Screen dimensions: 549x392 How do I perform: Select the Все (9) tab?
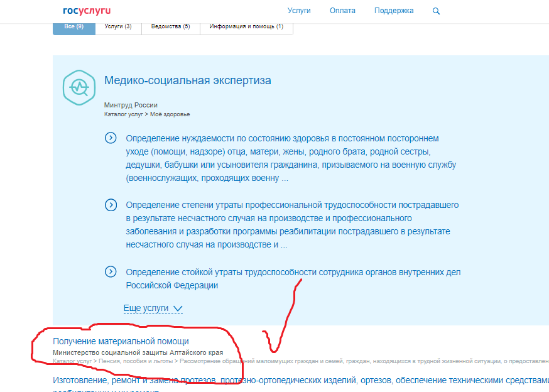tap(74, 28)
